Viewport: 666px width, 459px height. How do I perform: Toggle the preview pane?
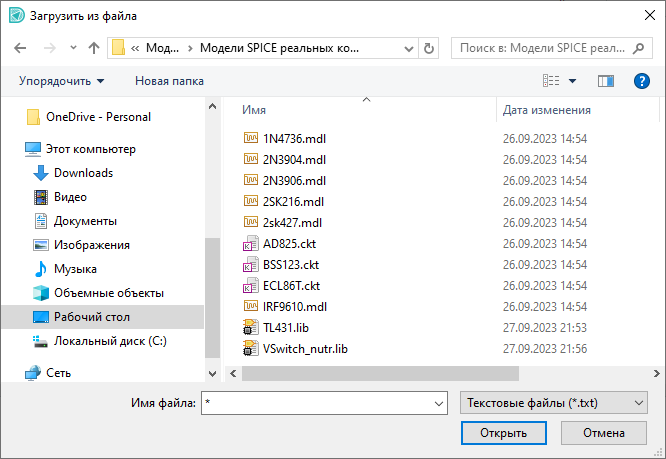tap(606, 81)
